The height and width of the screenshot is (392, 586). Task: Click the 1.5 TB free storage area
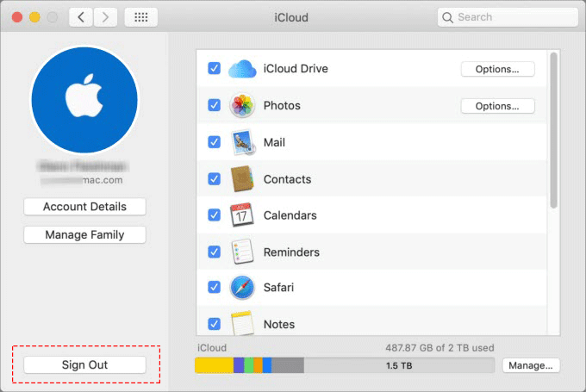tap(399, 365)
